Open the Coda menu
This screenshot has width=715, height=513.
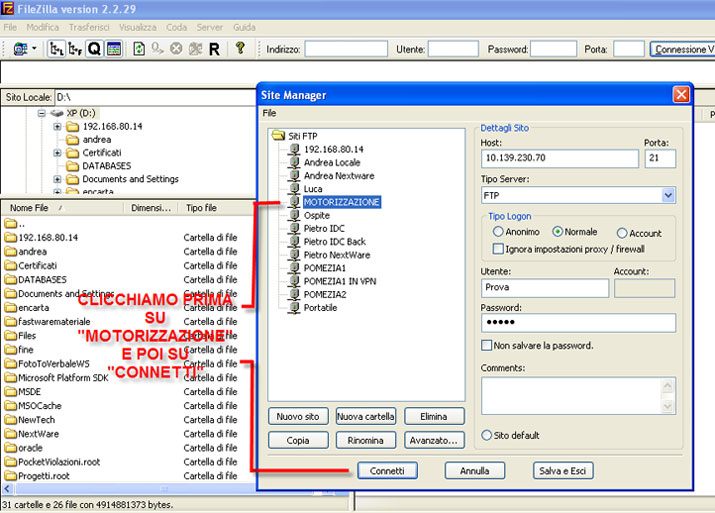coord(176,27)
